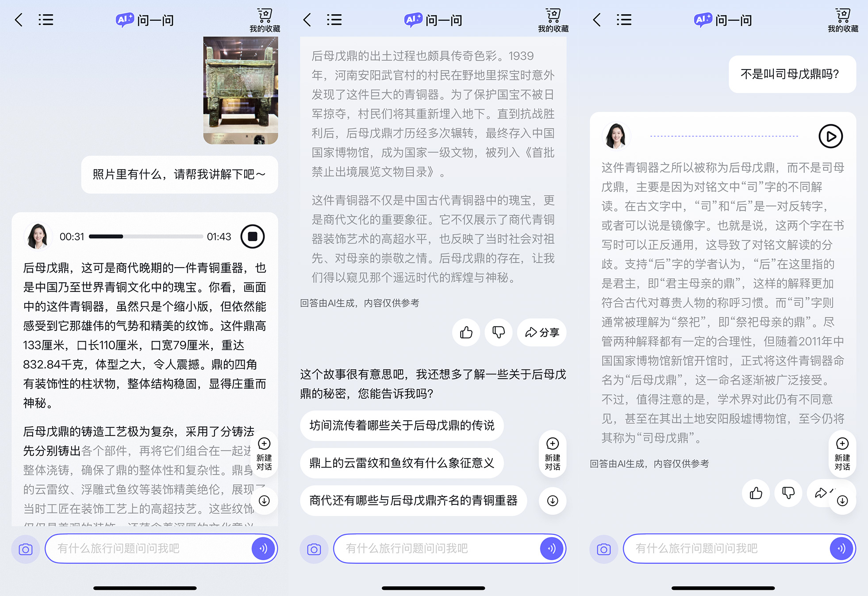Choose suggestion 鼎上的云雷纹和鱼纹有什么象征意义
This screenshot has height=596, width=868.
coord(401,463)
